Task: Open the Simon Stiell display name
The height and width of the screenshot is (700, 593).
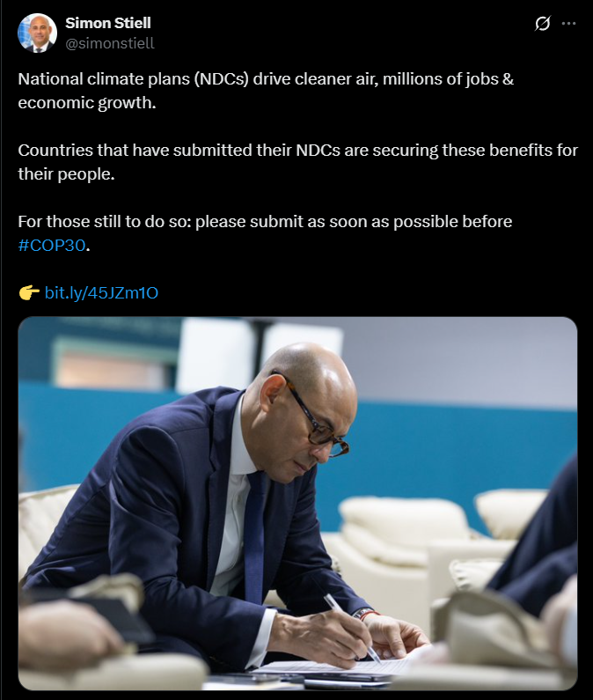Action: click(107, 23)
